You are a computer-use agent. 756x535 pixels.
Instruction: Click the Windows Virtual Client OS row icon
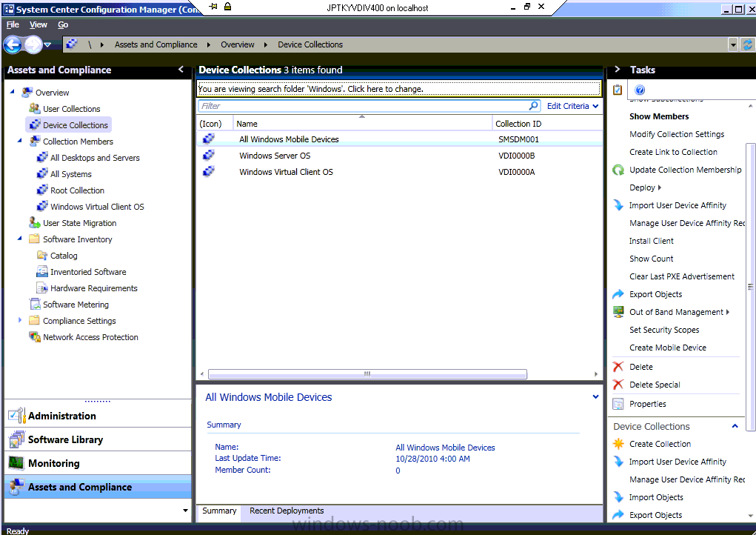(x=209, y=172)
